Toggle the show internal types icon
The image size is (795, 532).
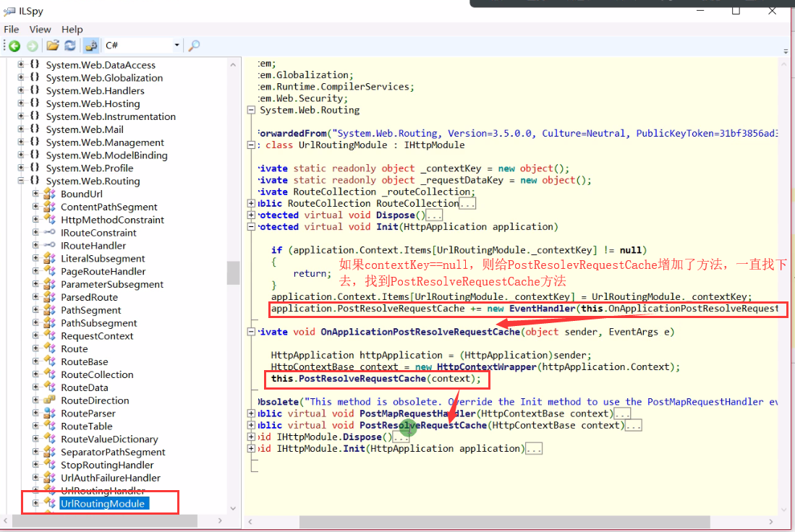pyautogui.click(x=91, y=46)
